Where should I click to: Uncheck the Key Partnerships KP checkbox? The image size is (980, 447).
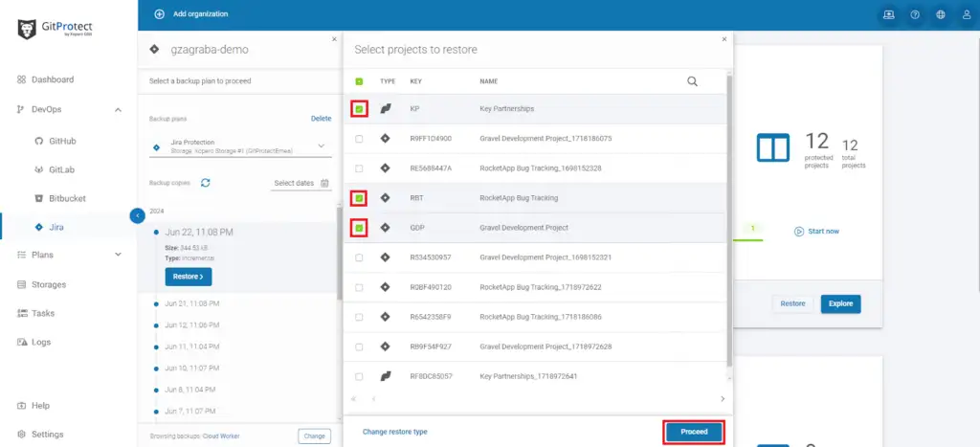tap(359, 109)
